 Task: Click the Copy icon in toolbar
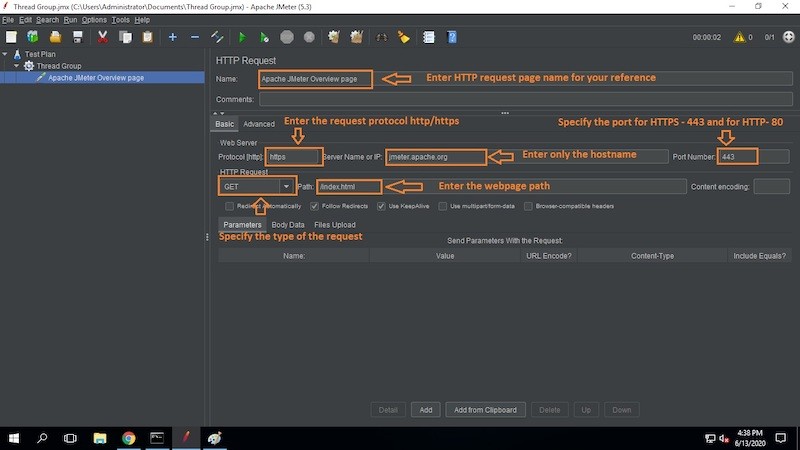[x=125, y=37]
